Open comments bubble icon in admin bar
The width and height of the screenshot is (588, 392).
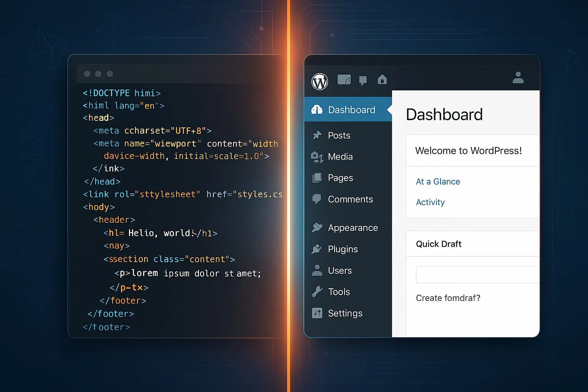coord(363,80)
